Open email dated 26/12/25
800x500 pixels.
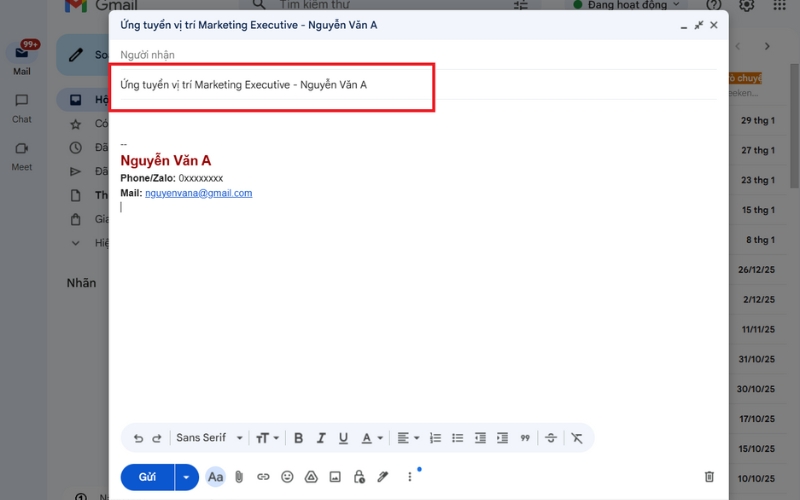758,269
